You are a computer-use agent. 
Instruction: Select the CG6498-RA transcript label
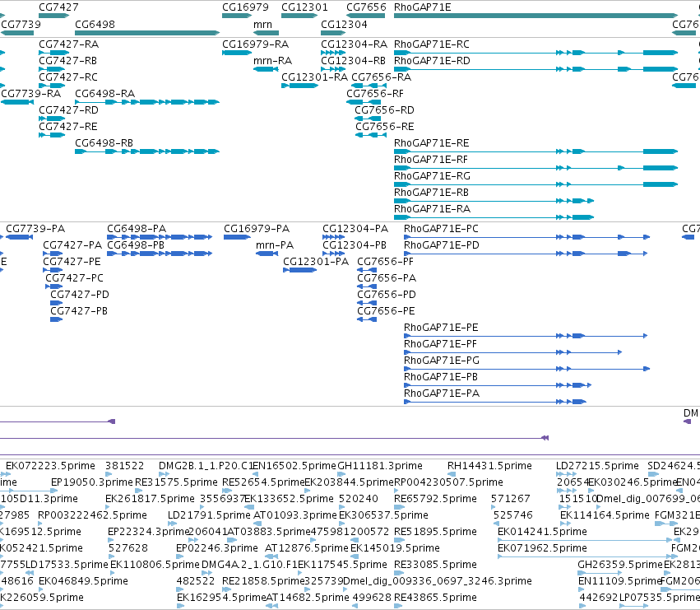click(105, 93)
